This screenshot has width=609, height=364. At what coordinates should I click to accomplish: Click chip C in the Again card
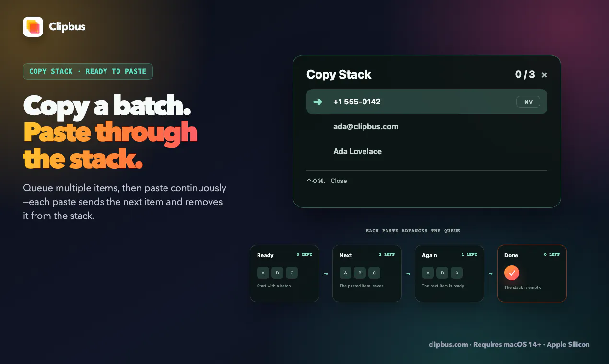tap(457, 273)
